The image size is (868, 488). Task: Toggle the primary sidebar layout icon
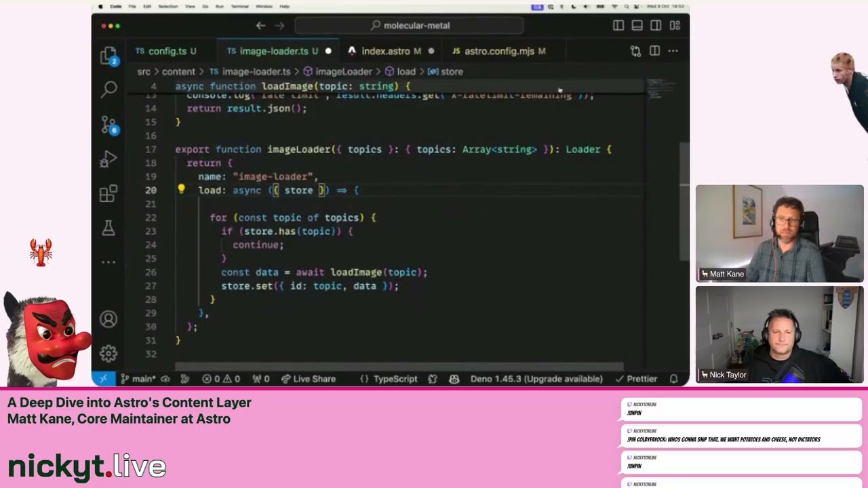click(x=618, y=26)
